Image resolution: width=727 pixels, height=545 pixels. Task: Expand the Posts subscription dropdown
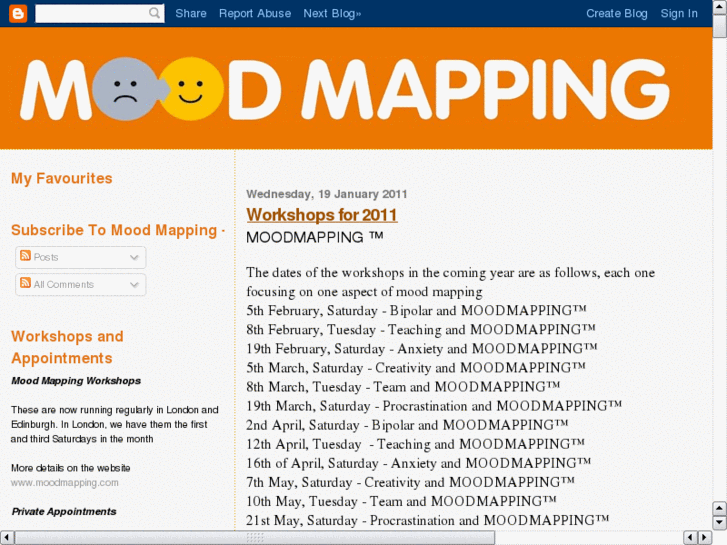click(134, 257)
